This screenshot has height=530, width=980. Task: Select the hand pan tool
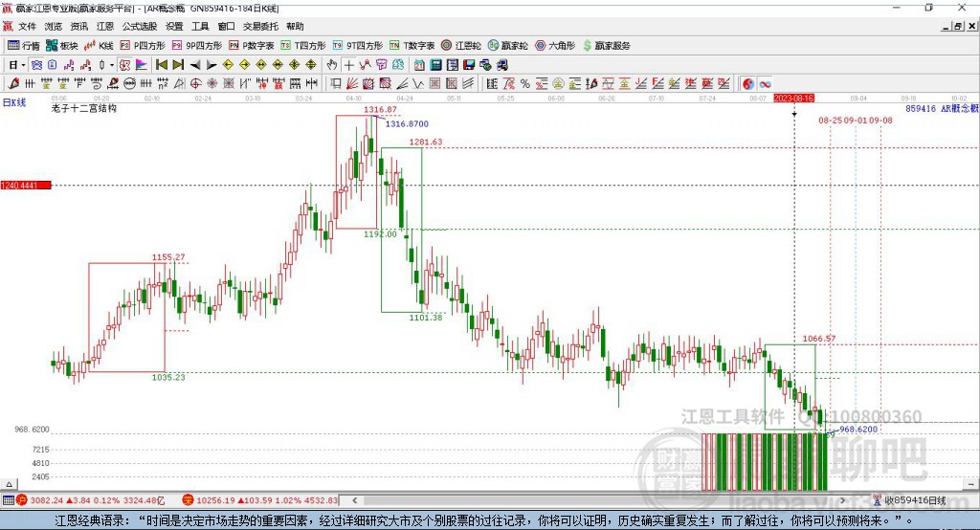click(332, 65)
